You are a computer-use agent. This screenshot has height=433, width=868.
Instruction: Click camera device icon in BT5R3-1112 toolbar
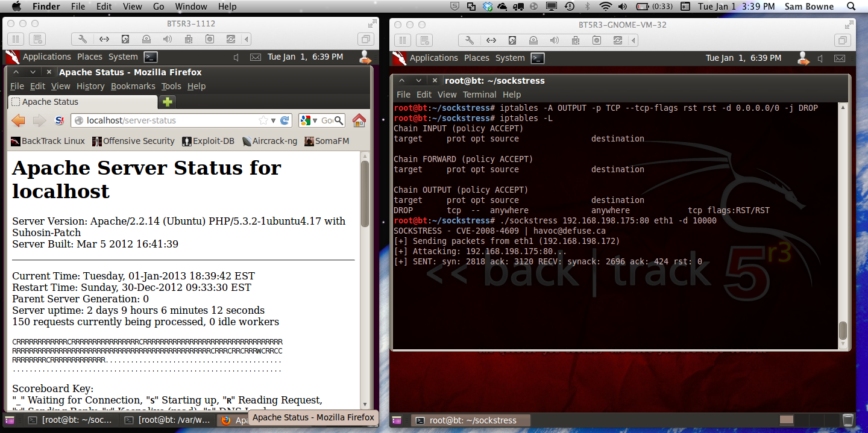210,39
